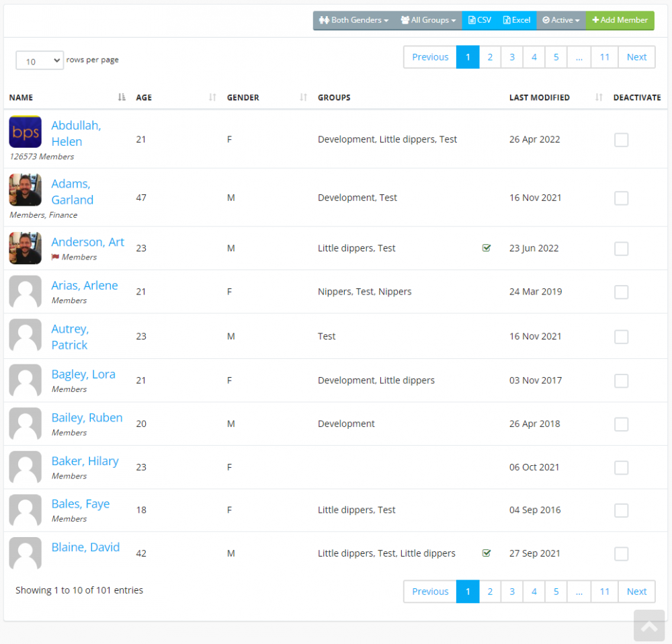Export the member list as CSV
Viewport: 672px width, 644px height.
pyautogui.click(x=480, y=20)
